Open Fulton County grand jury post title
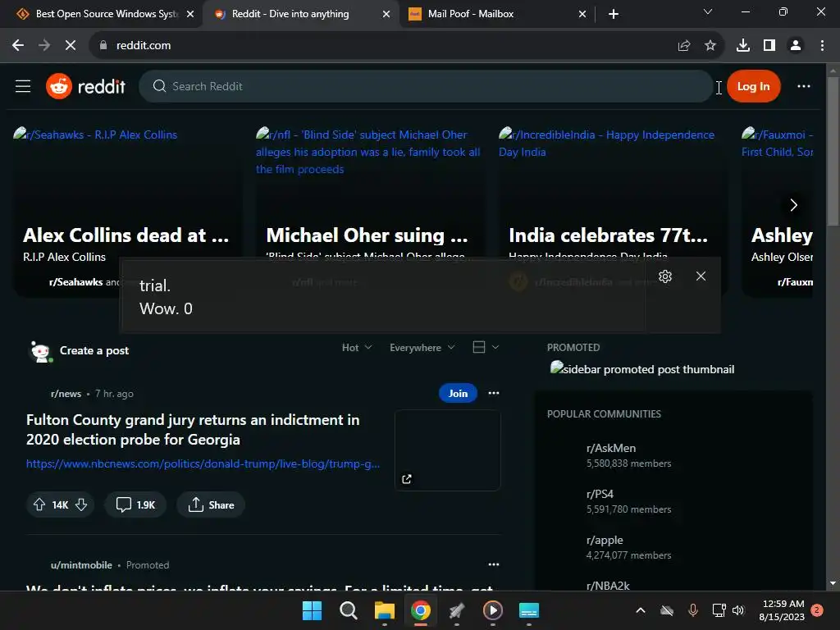Image resolution: width=840 pixels, height=630 pixels. tap(193, 430)
